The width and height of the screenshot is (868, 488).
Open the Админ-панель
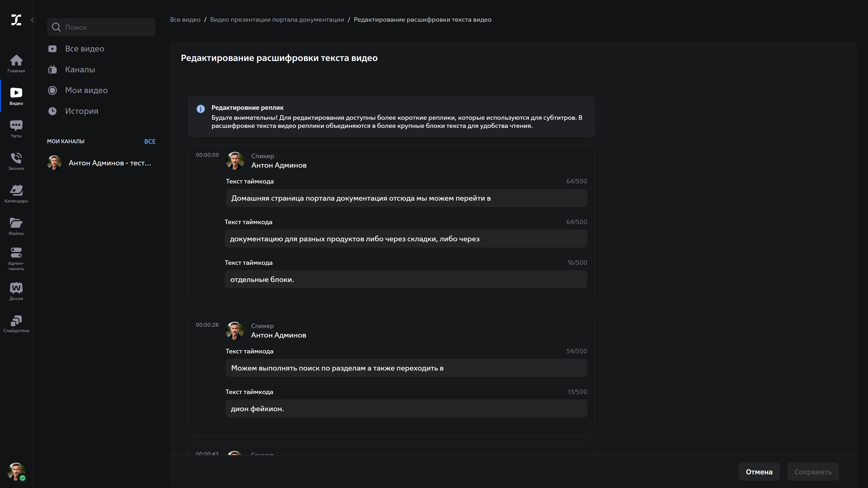pos(16,258)
